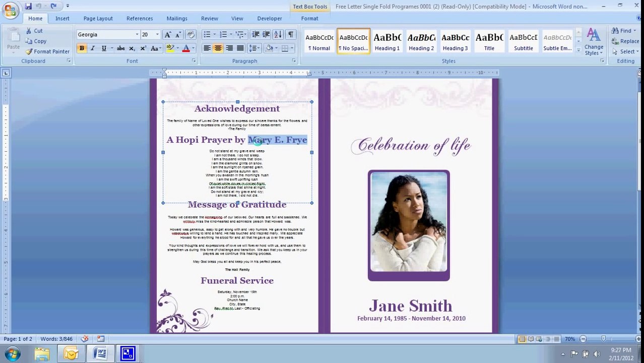Open the Review tab
Viewport: 644px width, 363px height.
pos(210,19)
